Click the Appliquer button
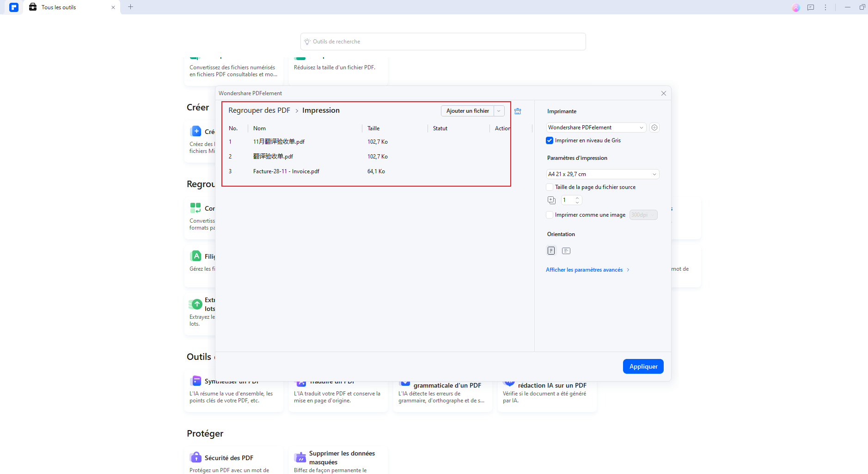868x474 pixels. [x=643, y=366]
